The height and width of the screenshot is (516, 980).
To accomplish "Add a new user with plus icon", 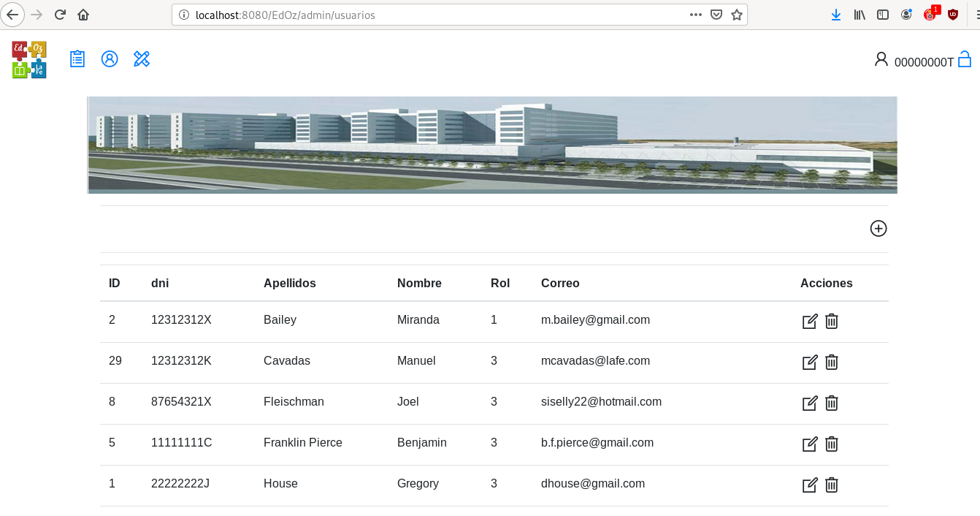I will point(878,229).
